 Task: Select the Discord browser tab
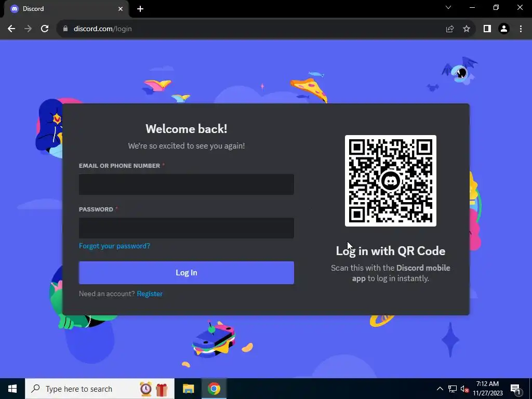pos(66,9)
